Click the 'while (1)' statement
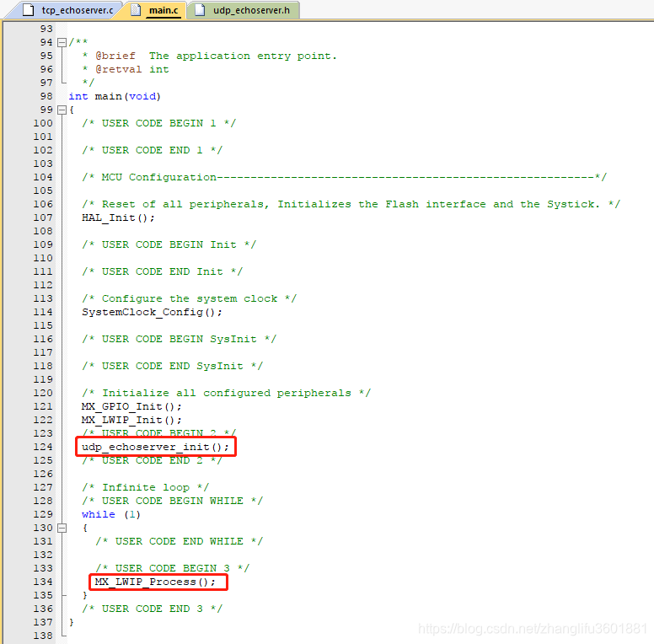The width and height of the screenshot is (654, 644). click(111, 514)
